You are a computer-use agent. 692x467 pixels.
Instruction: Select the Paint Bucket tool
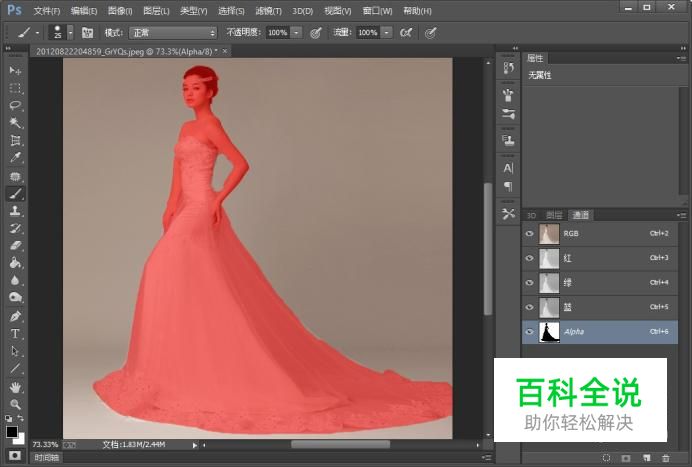point(15,263)
